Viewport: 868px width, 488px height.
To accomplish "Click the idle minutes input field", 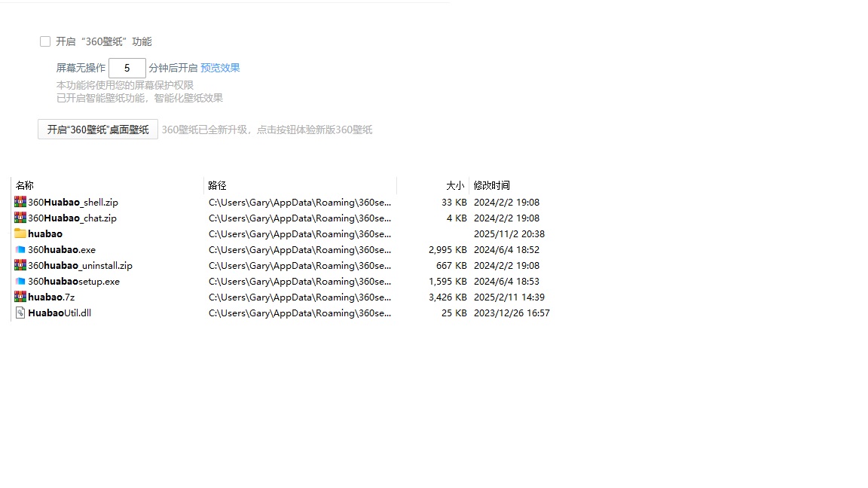I will [x=127, y=68].
